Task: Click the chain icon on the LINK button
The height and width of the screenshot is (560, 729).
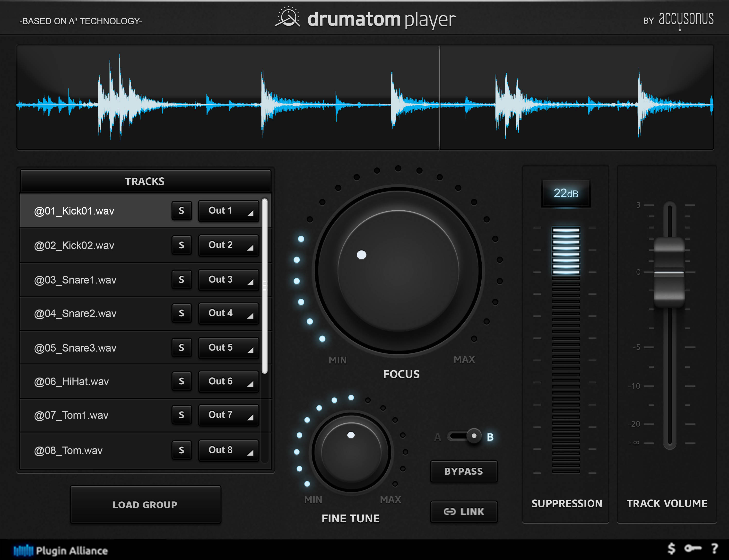Action: [450, 511]
